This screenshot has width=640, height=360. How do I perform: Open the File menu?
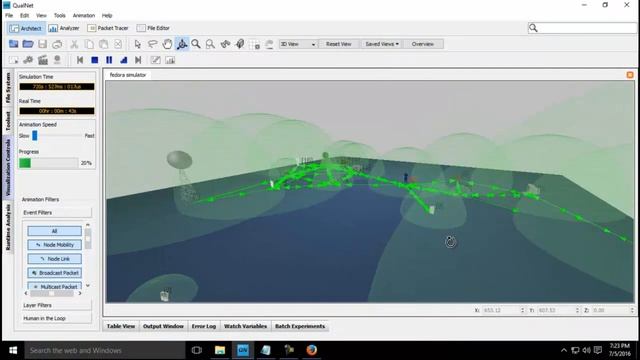pos(9,16)
